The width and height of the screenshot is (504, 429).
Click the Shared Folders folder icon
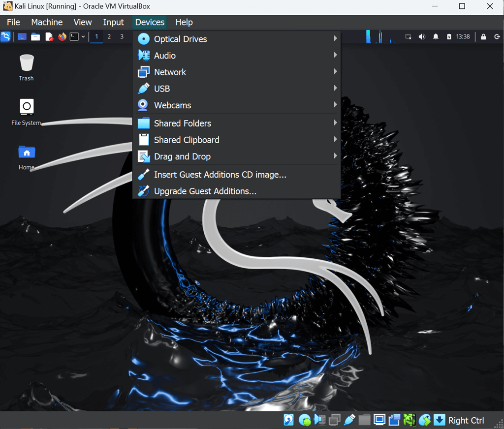[x=144, y=123]
